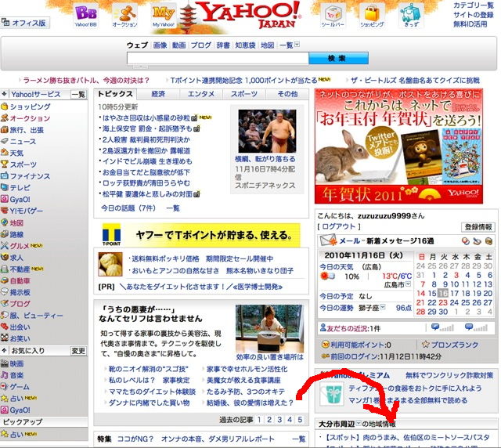Open グルメ in the sidebar
Image resolution: width=501 pixels, height=448 pixels.
pos(19,246)
